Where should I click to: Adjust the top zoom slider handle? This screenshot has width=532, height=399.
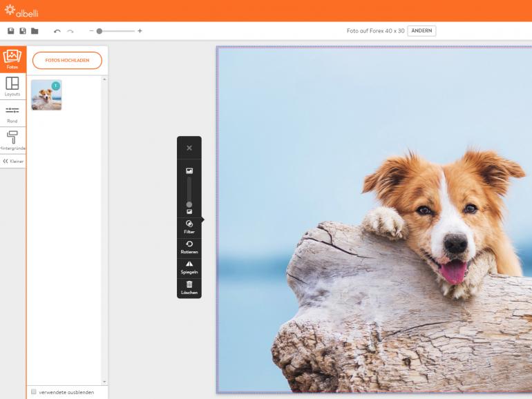click(99, 31)
